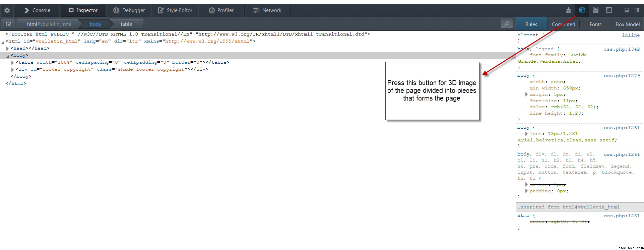Open the toolbox options gear
Screen dimensions: 644x250
pyautogui.click(x=7, y=10)
